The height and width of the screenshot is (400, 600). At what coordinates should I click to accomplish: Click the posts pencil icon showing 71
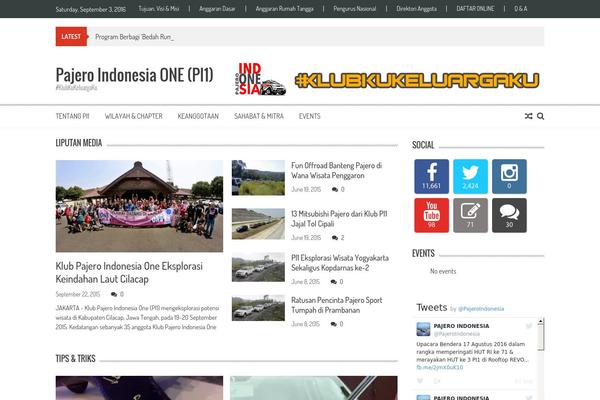(470, 215)
